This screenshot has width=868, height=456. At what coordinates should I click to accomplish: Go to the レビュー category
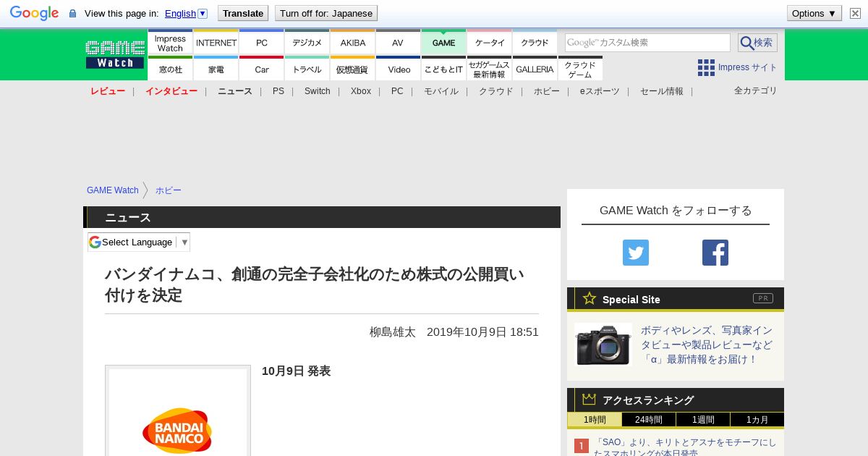click(108, 91)
